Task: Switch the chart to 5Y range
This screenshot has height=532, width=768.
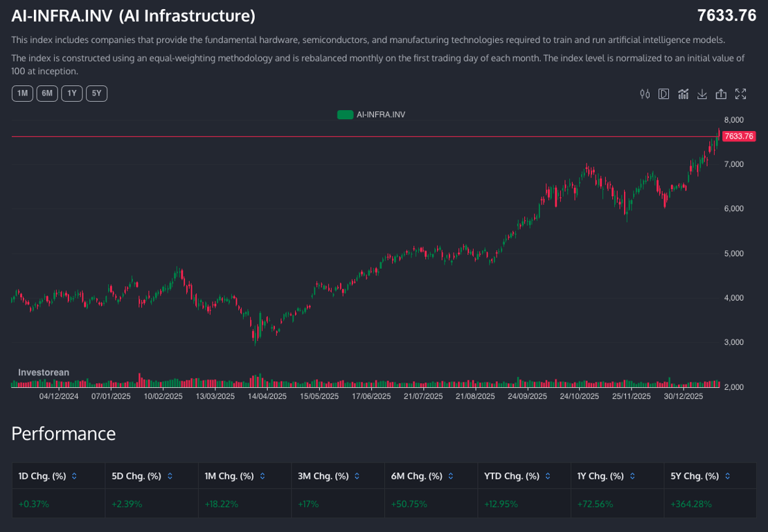Action: coord(96,94)
